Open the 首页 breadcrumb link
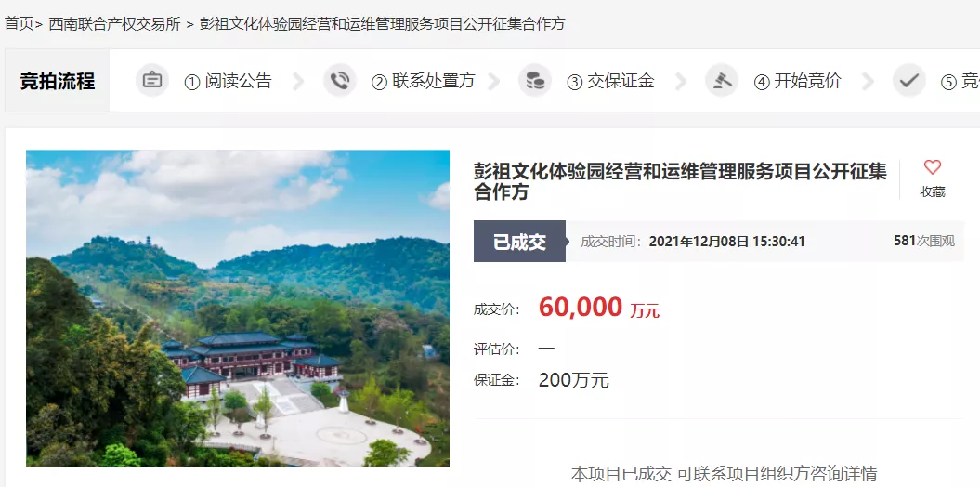 19,24
